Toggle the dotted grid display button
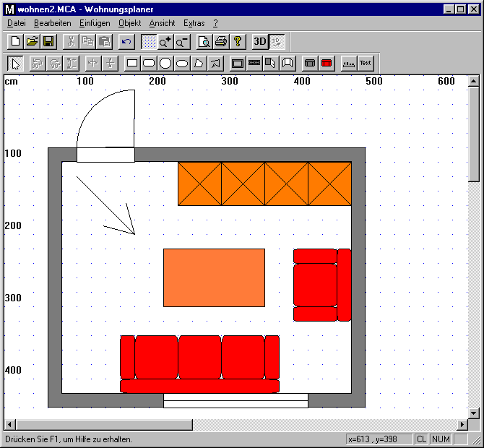 click(149, 42)
